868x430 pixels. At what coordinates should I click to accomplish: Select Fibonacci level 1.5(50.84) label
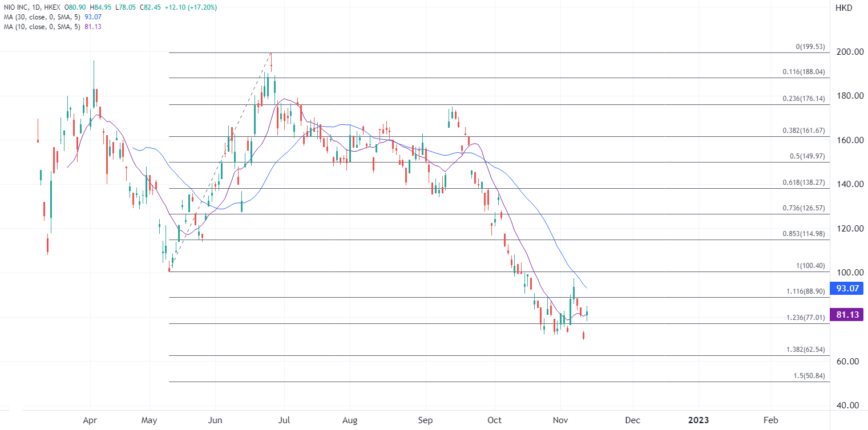(809, 375)
